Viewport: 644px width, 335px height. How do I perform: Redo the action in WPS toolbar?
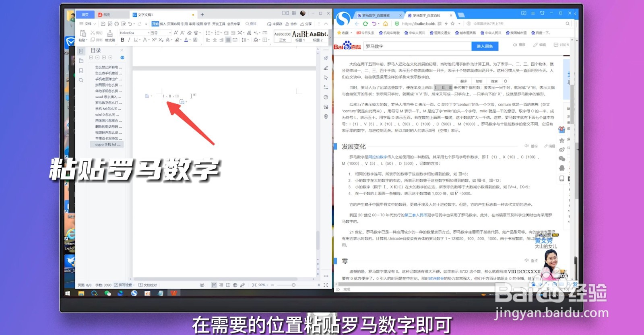click(x=139, y=24)
